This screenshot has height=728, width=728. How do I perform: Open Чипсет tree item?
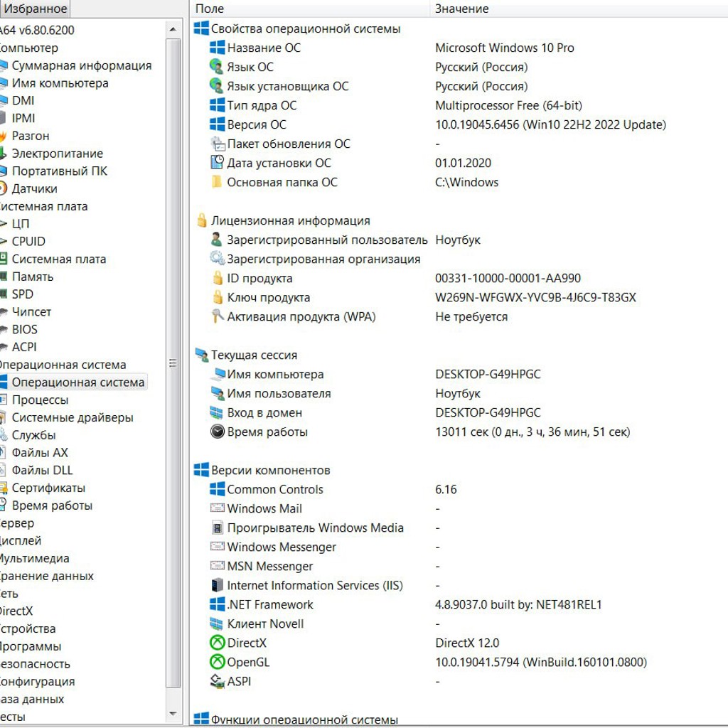(31, 312)
